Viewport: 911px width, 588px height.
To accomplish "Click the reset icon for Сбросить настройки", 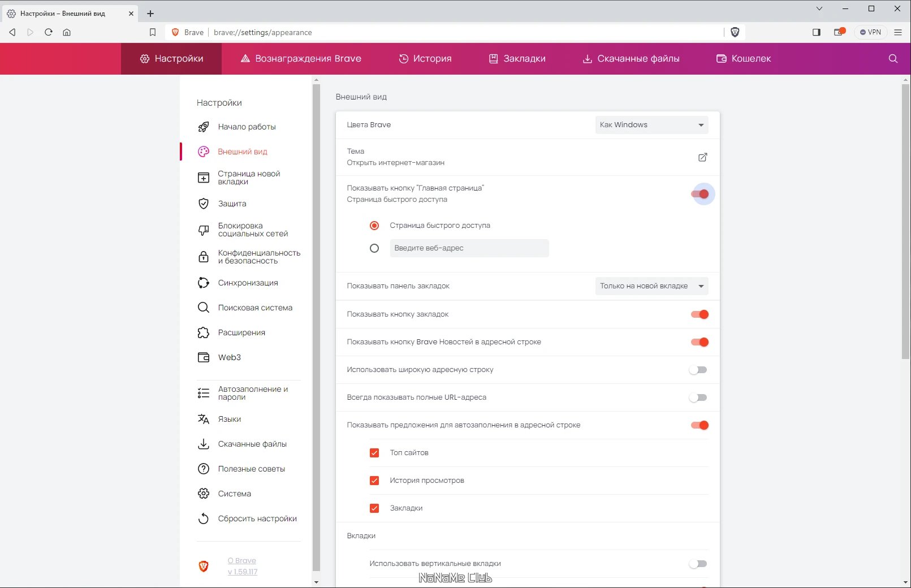I will [204, 518].
